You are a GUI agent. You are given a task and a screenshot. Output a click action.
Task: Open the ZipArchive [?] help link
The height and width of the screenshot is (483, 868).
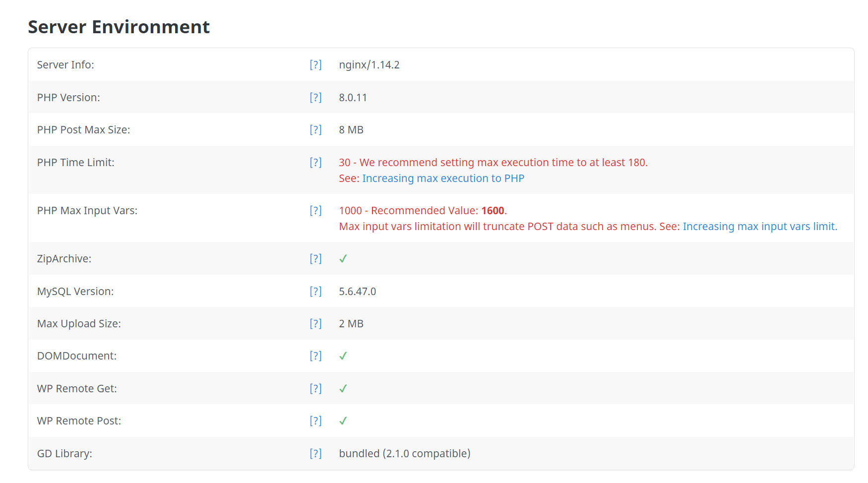315,259
